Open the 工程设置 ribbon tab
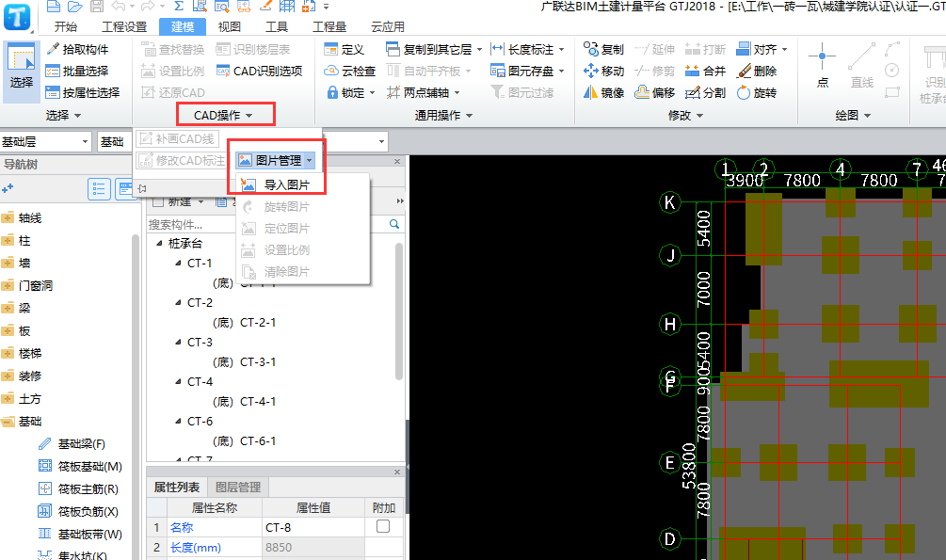The image size is (946, 560). coord(124,26)
